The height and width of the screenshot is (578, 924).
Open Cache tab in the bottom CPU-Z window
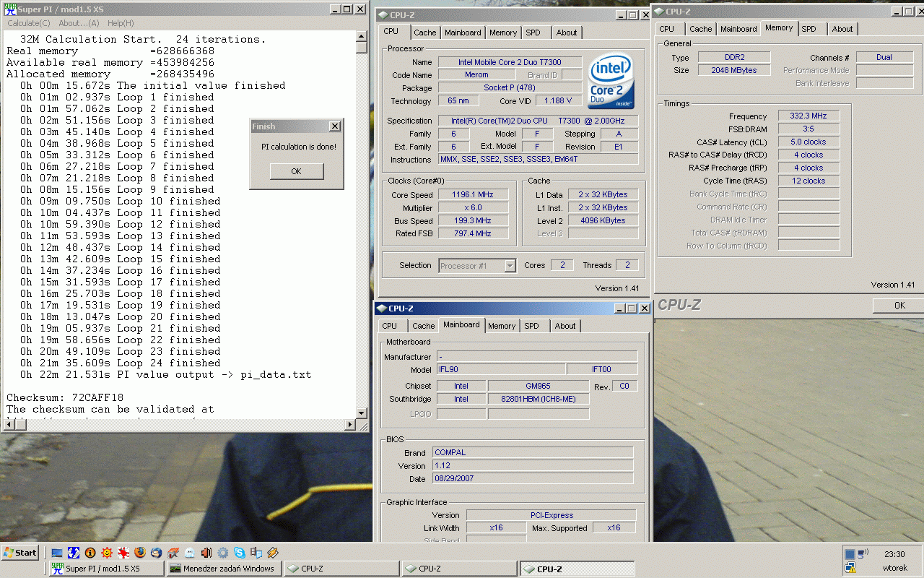pos(424,326)
